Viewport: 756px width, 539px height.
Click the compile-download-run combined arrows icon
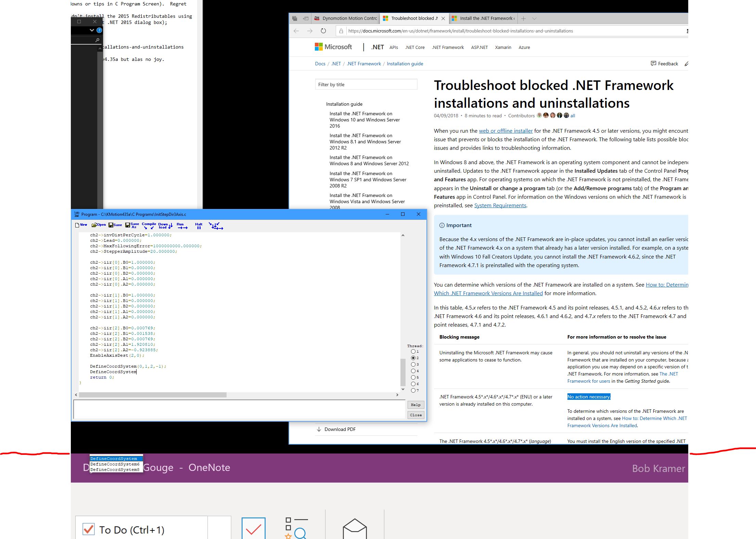[x=216, y=226]
